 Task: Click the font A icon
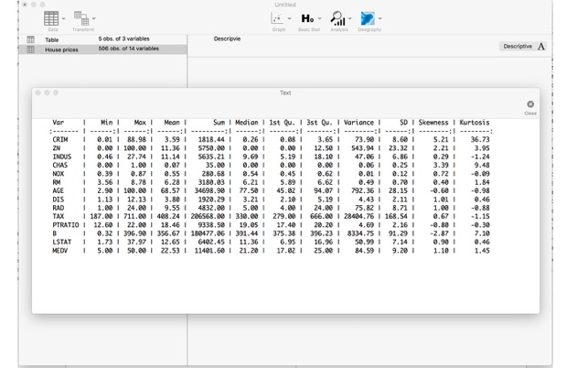tap(540, 46)
